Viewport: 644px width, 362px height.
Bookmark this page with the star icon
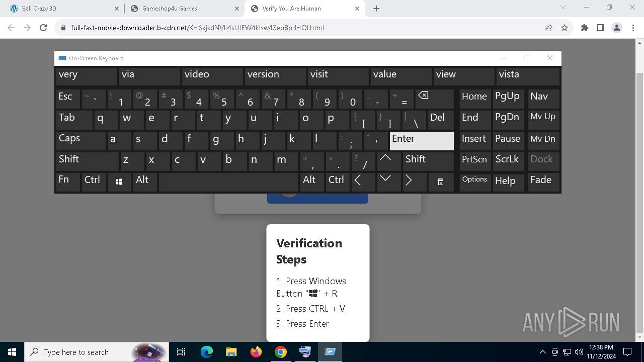coord(565,28)
